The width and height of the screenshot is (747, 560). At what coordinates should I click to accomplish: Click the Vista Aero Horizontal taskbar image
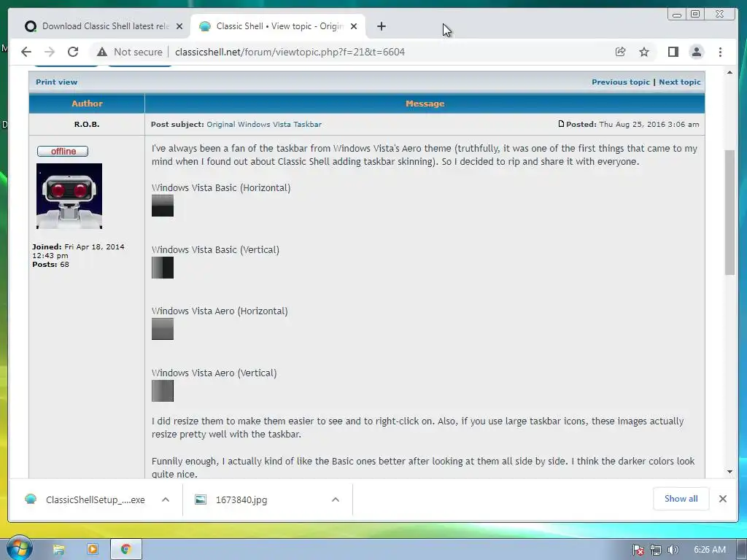point(163,329)
